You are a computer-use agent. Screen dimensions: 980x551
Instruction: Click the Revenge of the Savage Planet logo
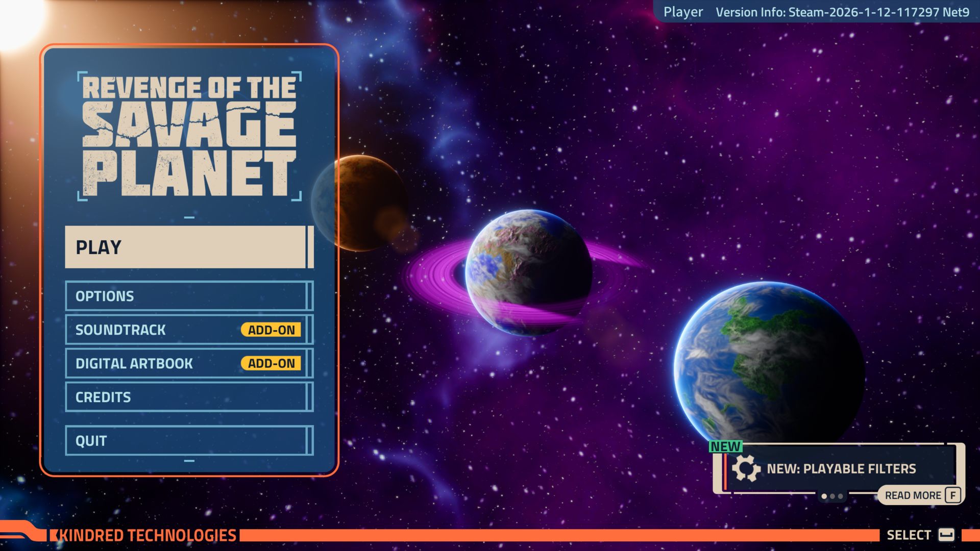click(x=189, y=136)
